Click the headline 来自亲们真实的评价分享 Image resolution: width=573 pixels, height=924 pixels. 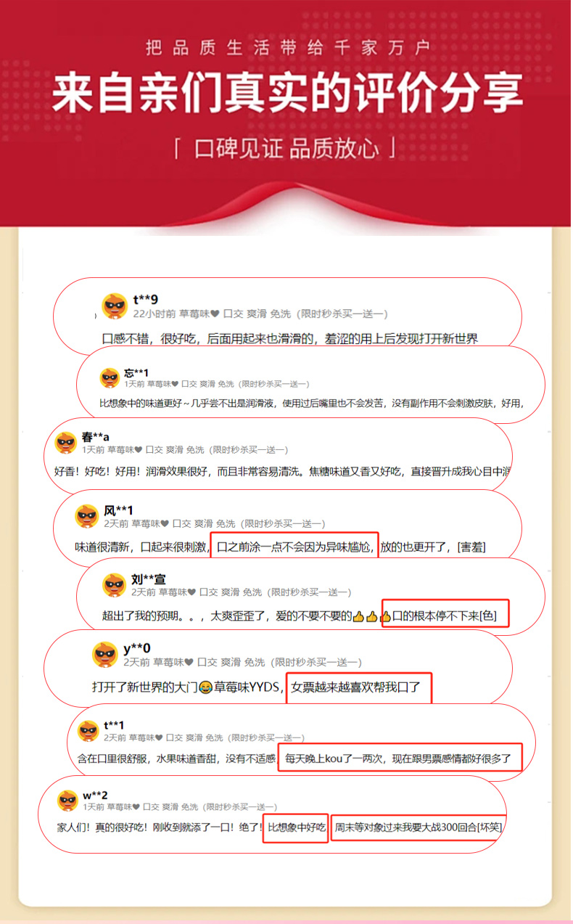[x=286, y=94]
